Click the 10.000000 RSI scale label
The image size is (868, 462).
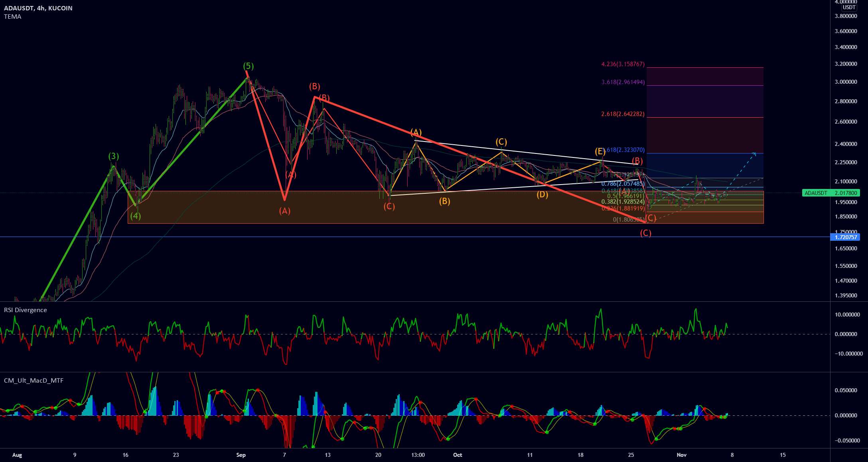(847, 315)
